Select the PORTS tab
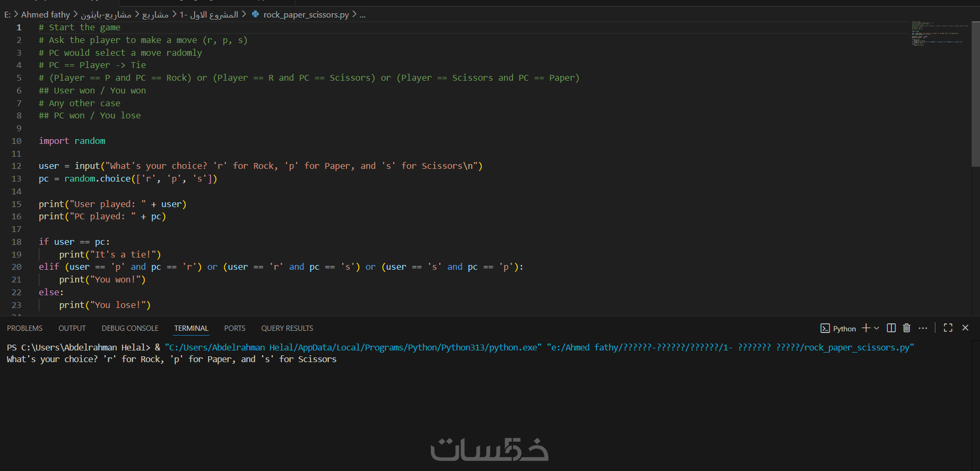 click(235, 329)
